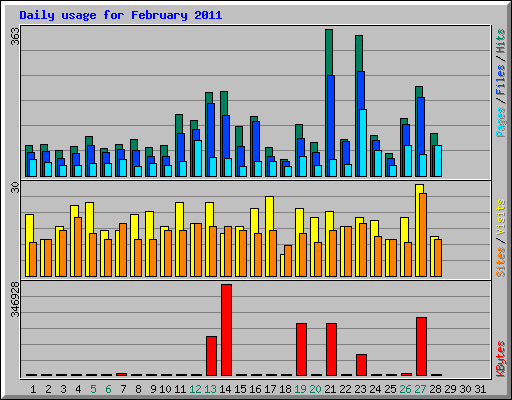Click the 346928 KBytes axis label
The image size is (512, 400).
pyautogui.click(x=15, y=299)
